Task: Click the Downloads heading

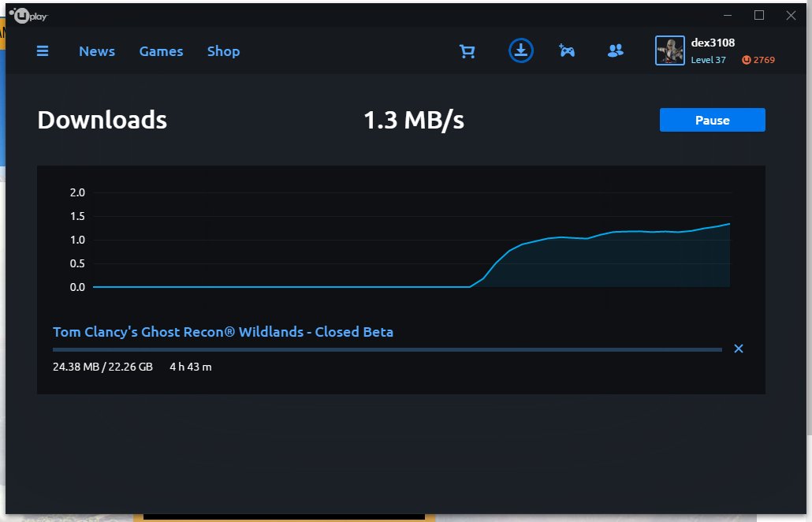Action: (x=102, y=120)
